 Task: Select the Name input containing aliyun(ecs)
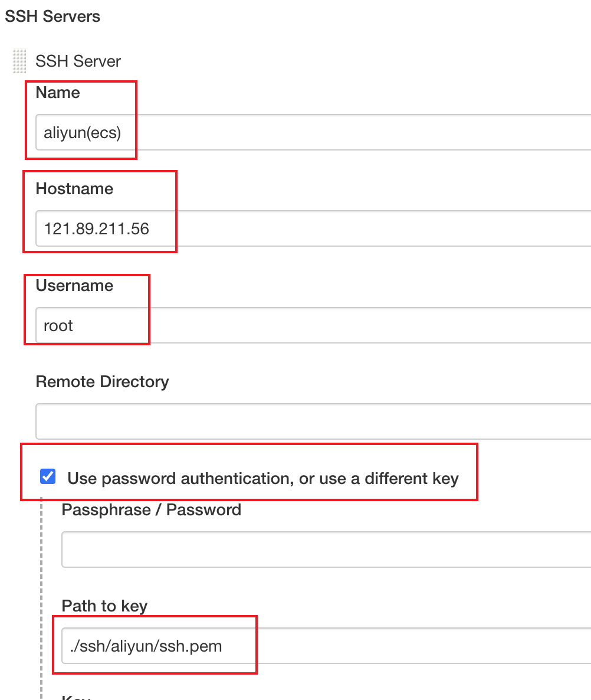[x=177, y=132]
